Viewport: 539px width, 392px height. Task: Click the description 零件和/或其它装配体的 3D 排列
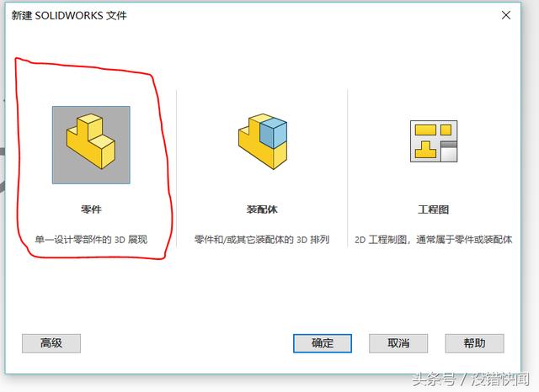point(262,239)
